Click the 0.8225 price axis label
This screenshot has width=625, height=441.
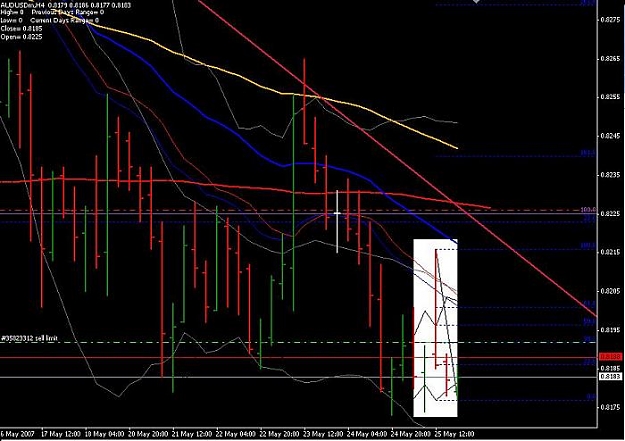click(610, 214)
